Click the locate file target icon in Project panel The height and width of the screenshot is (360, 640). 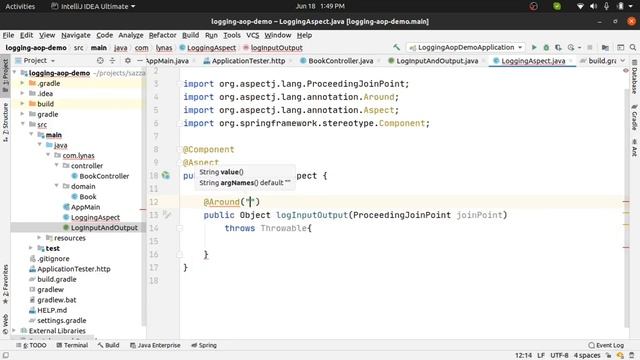[x=100, y=60]
